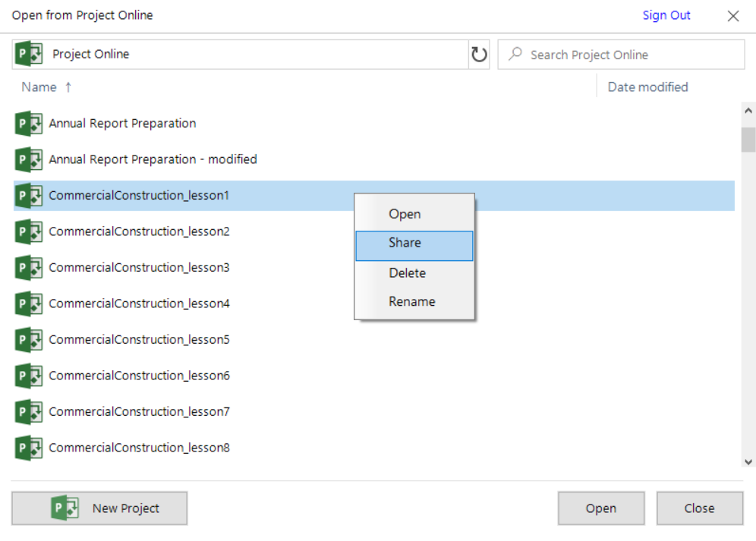The image size is (756, 541).
Task: Click the Project icon for CommercialConstruction_lesson1
Action: tap(29, 196)
